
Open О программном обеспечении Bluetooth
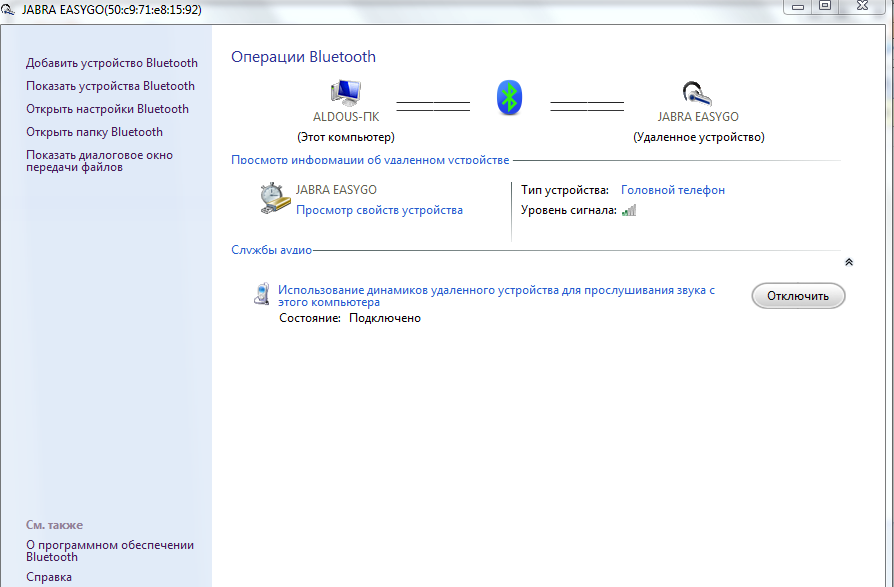110,551
